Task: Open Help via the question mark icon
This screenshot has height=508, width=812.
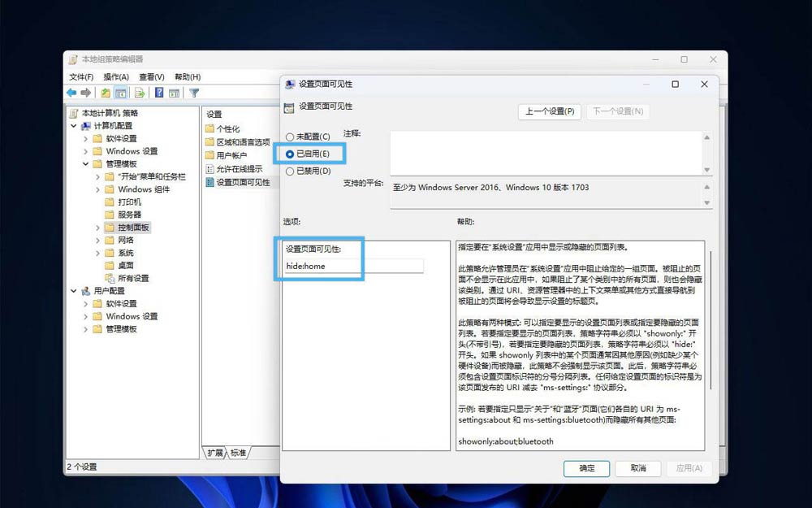Action: click(159, 93)
